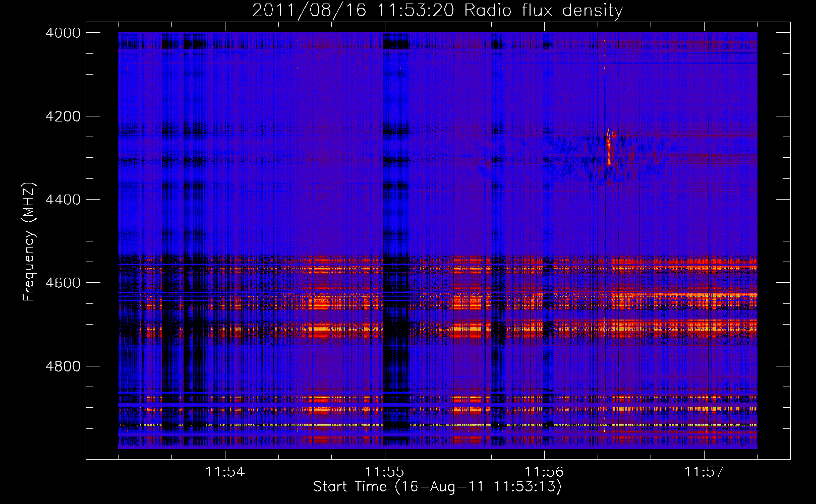The width and height of the screenshot is (816, 504).
Task: Click the plot title '2011/08/16 11:53:20 Radio flux density'
Action: [x=437, y=11]
